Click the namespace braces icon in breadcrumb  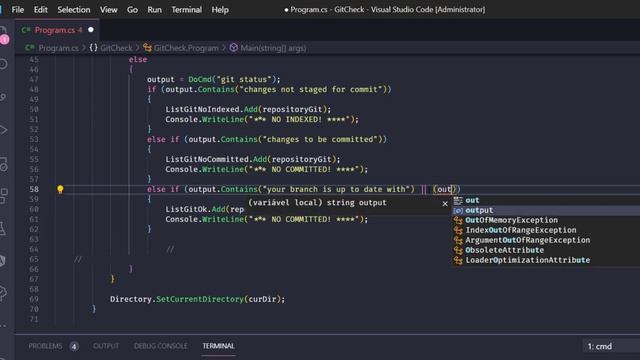(93, 48)
